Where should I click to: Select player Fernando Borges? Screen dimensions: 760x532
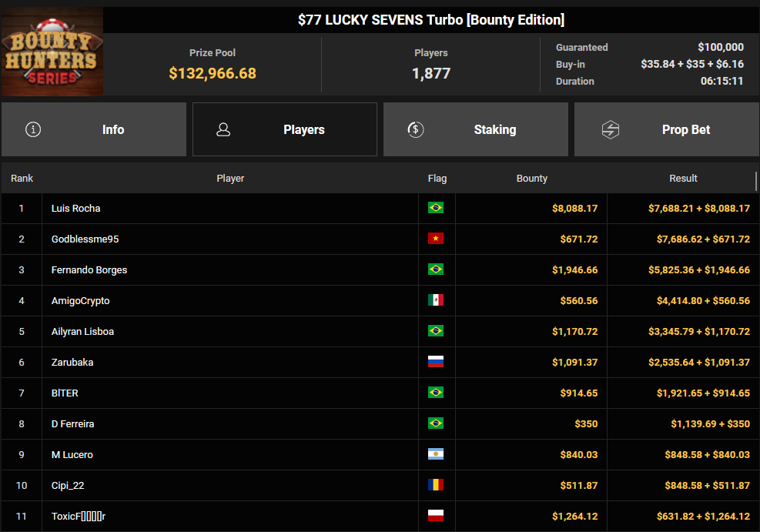click(89, 270)
